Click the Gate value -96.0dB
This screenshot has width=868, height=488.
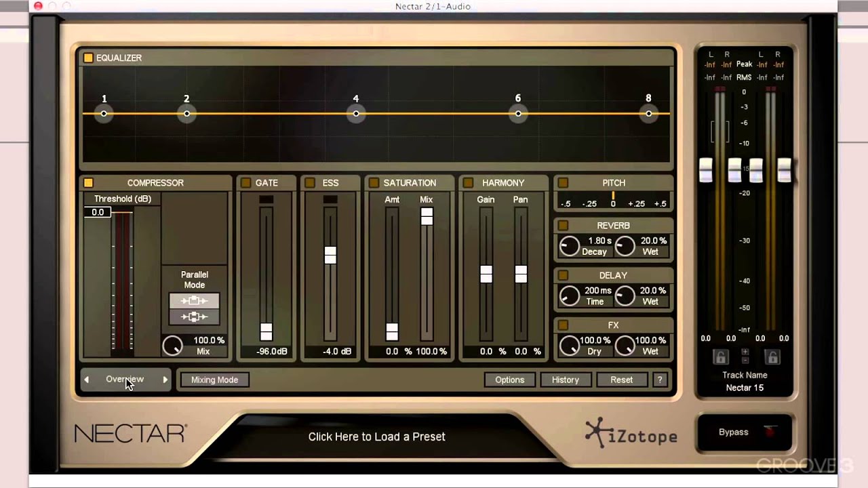(x=272, y=352)
